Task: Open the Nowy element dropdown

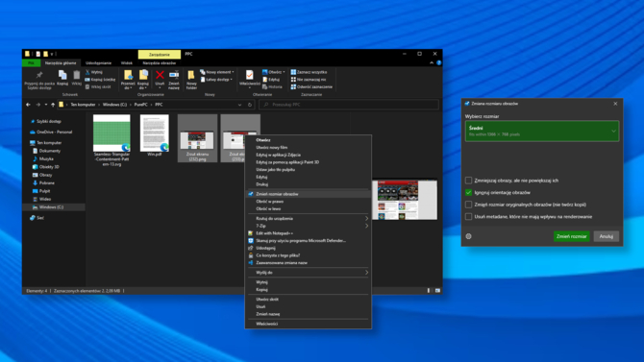Action: pyautogui.click(x=217, y=72)
